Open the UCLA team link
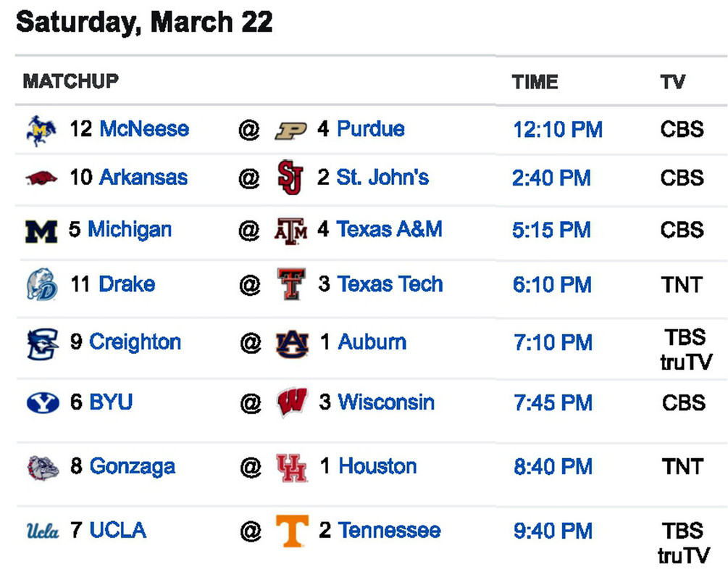The width and height of the screenshot is (728, 580). [x=118, y=530]
